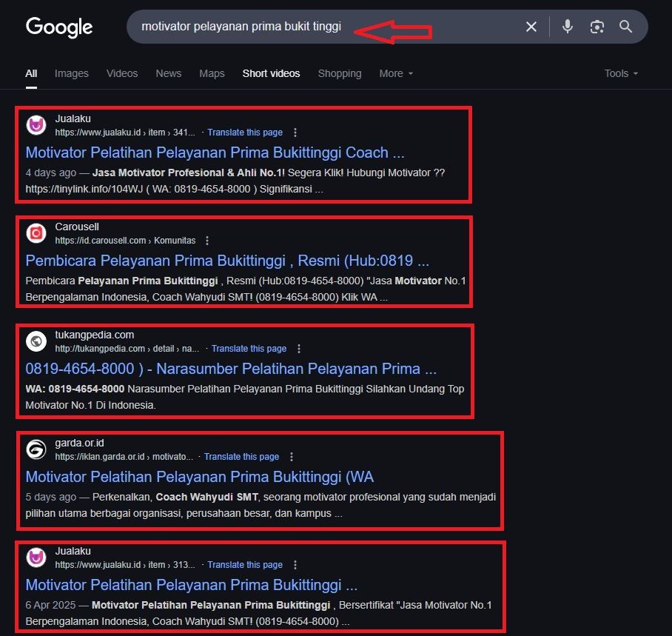Click the http://tukangpedia.com › detail URL
The height and width of the screenshot is (636, 672).
pyautogui.click(x=127, y=349)
